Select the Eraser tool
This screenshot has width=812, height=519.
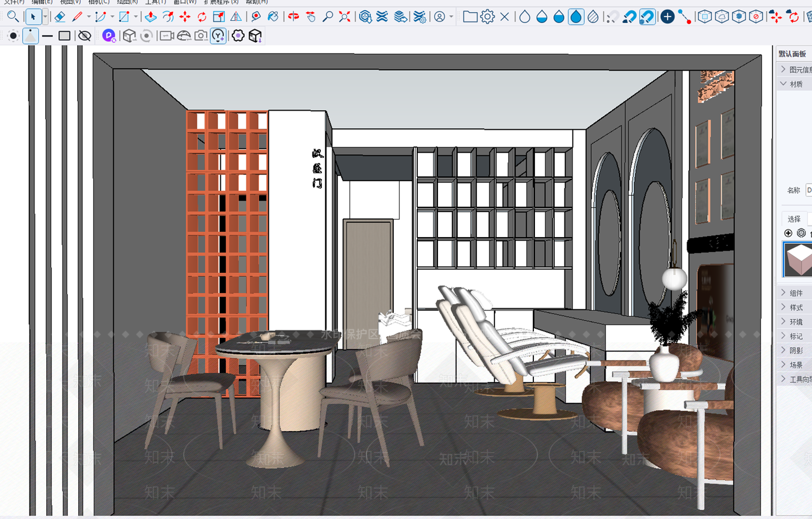(x=60, y=17)
